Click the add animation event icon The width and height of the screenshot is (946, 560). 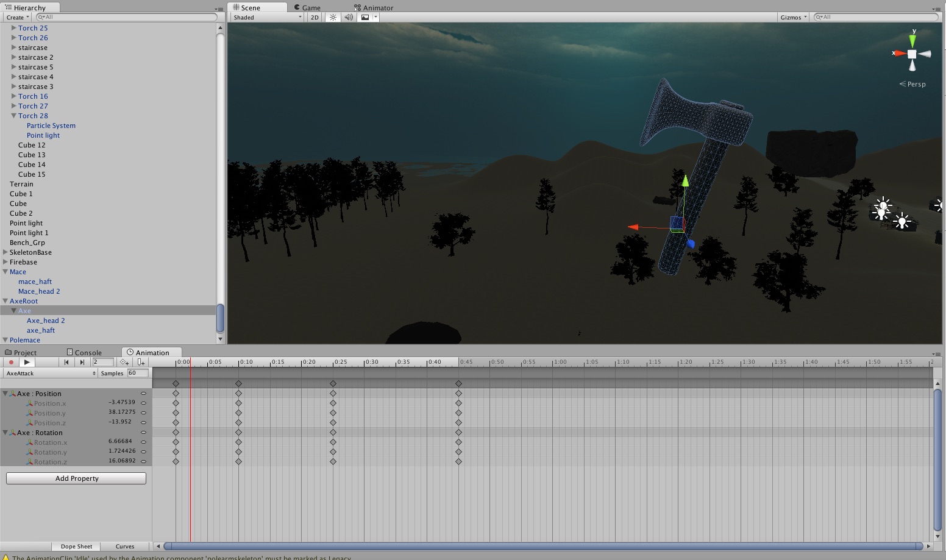141,362
